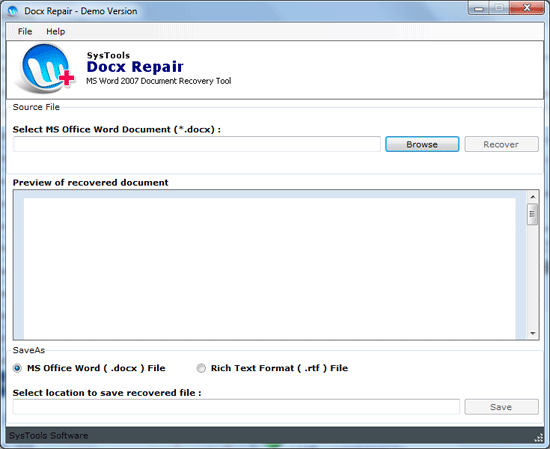Click the resize grip in status bar
The height and width of the screenshot is (449, 550).
click(539, 437)
